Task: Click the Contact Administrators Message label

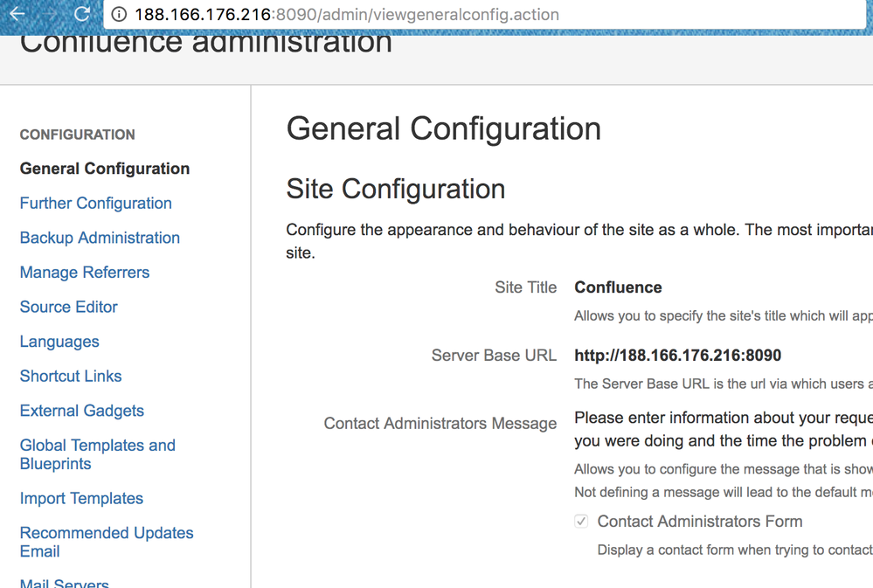Action: [x=440, y=423]
